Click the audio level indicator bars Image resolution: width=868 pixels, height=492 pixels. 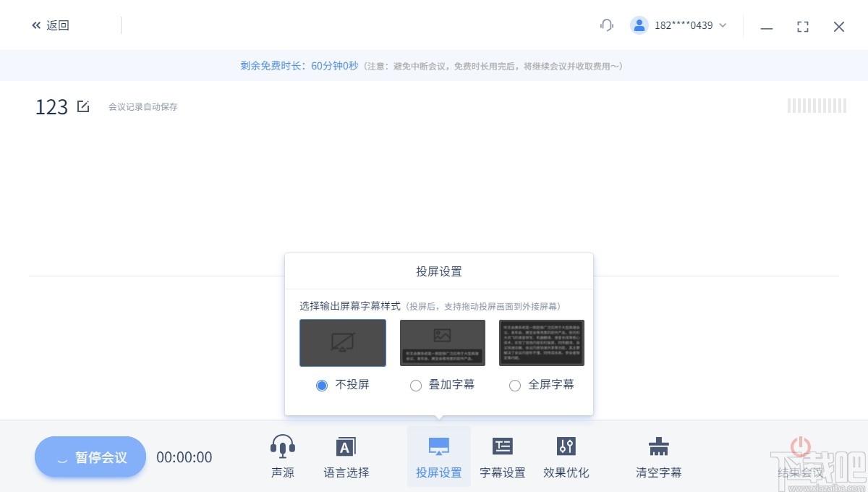coord(817,106)
